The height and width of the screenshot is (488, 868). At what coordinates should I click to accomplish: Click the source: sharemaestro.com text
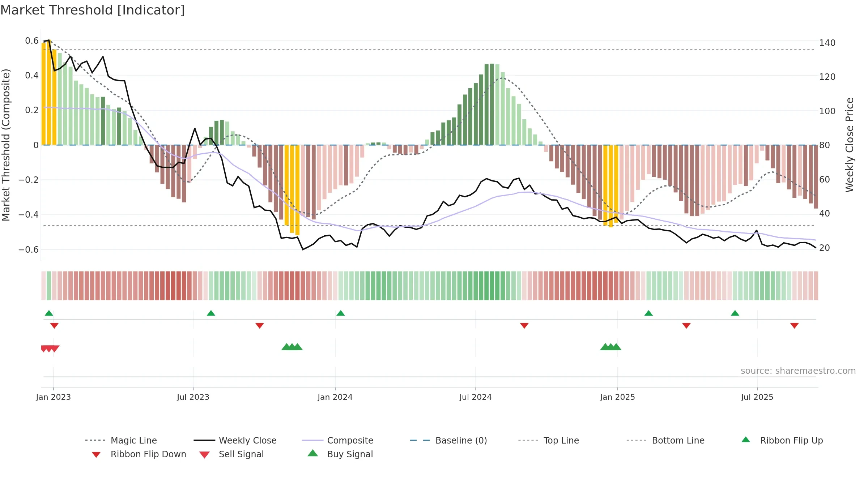[798, 371]
